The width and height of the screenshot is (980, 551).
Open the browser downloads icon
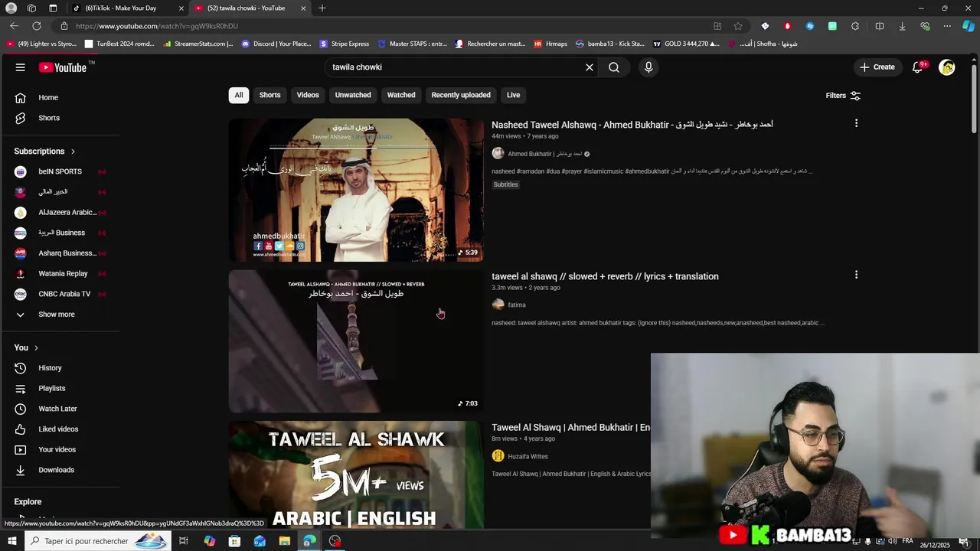pos(902,26)
